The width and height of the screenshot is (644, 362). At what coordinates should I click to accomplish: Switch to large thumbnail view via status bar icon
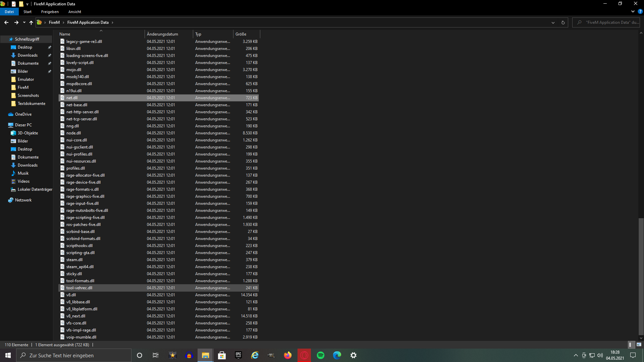coord(638,345)
